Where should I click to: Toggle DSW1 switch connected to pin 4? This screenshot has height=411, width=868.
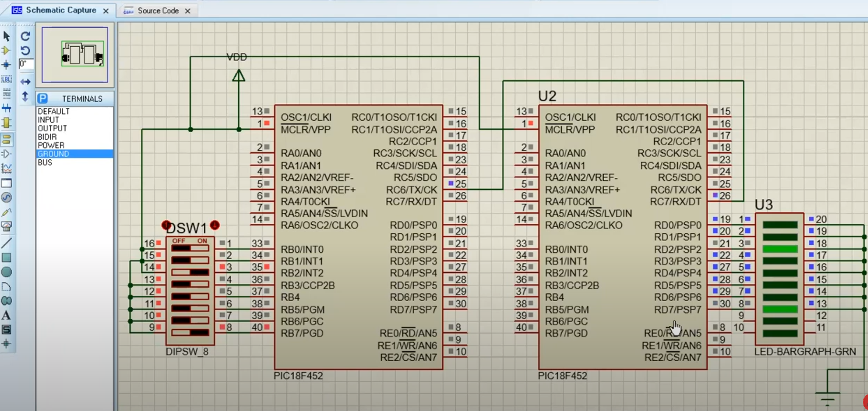[x=190, y=284]
